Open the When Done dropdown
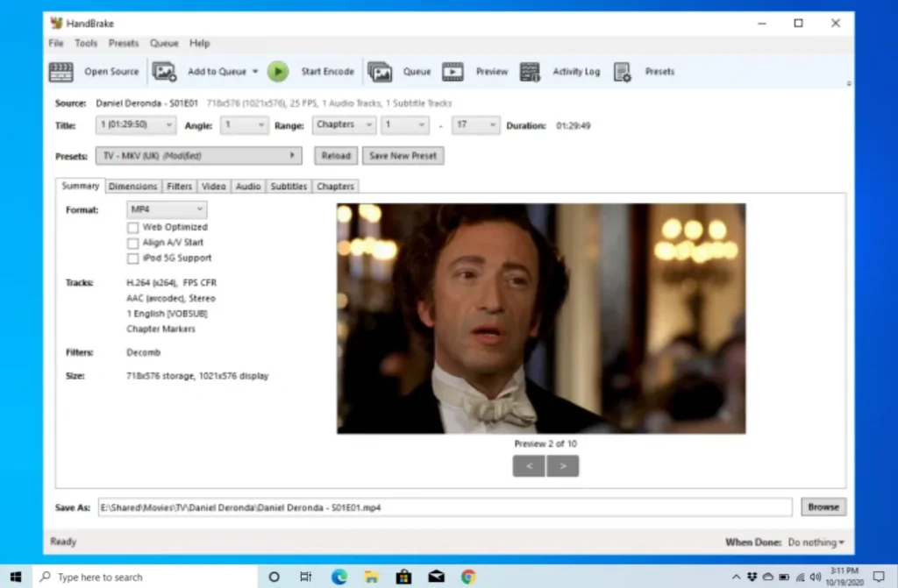Screen dimensions: 898x588 tap(816, 542)
